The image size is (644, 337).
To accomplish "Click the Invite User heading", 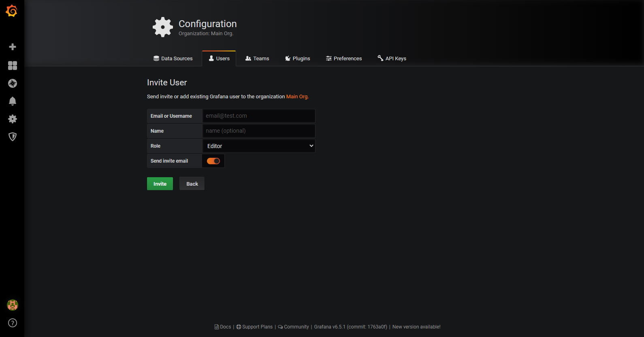I will coord(167,83).
